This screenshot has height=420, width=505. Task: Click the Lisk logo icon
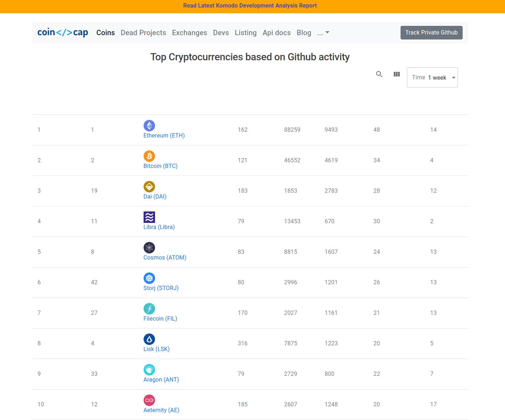tap(149, 339)
